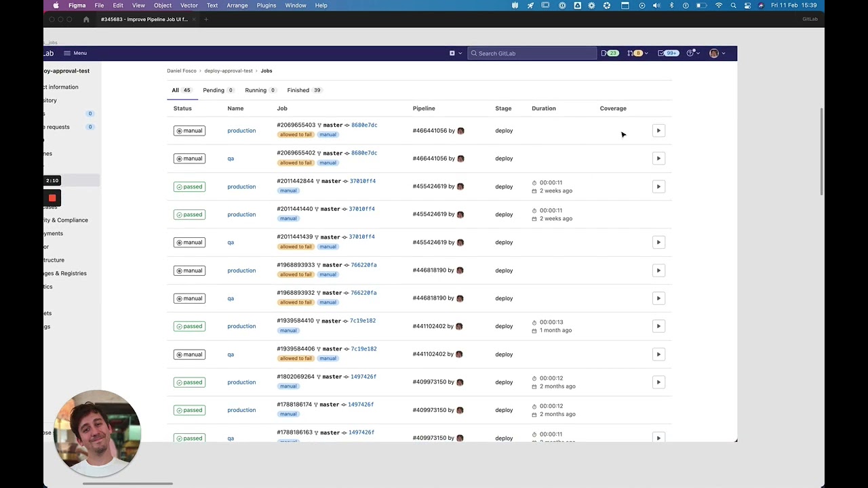Click play button for job #1802069264
868x488 pixels.
point(658,382)
